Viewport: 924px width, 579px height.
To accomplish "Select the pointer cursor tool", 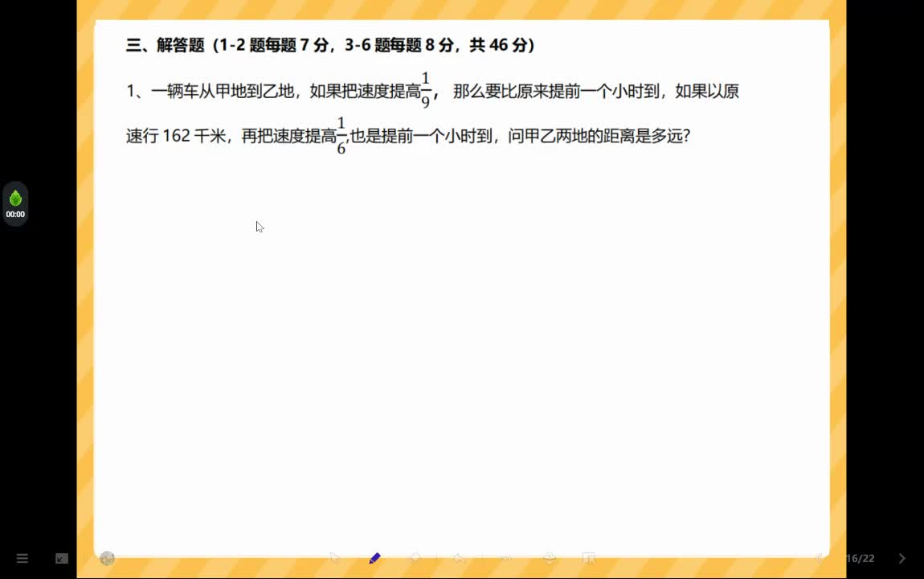I will pyautogui.click(x=335, y=558).
